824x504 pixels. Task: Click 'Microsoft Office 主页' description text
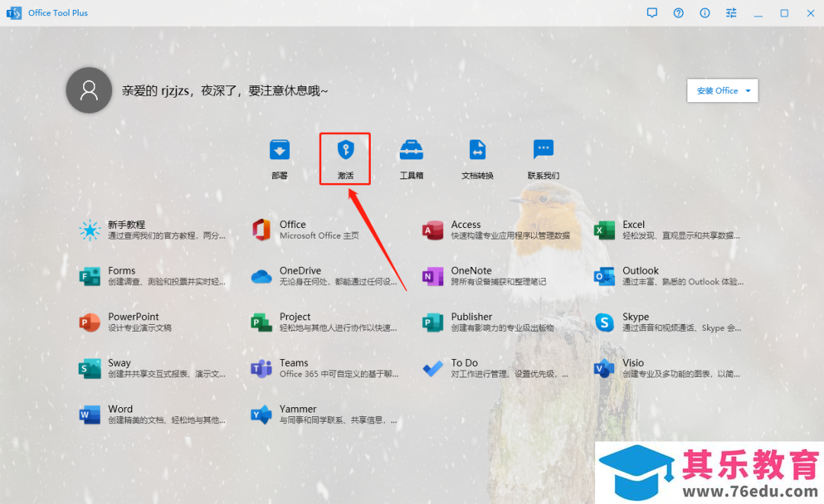click(x=319, y=236)
